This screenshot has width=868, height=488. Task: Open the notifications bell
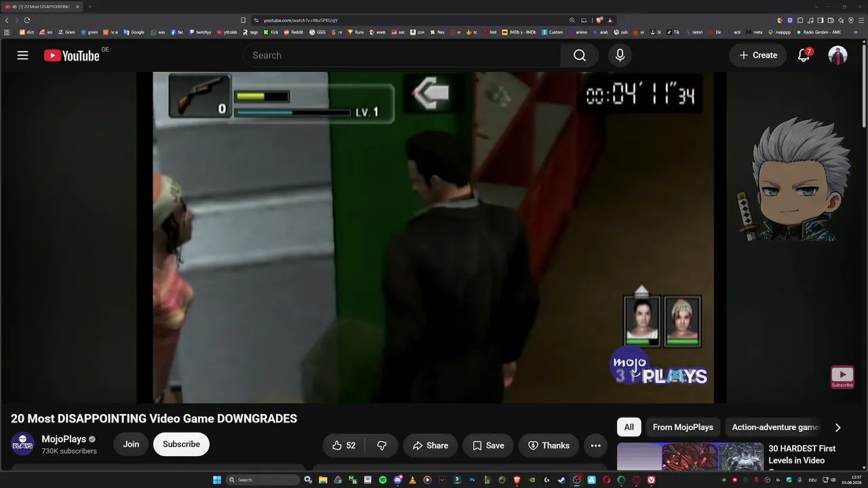(x=804, y=56)
